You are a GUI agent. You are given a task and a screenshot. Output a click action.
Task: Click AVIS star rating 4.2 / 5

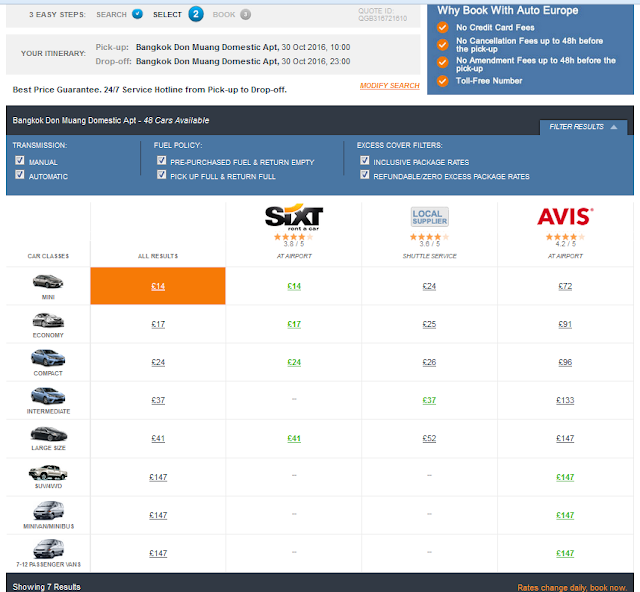click(565, 237)
